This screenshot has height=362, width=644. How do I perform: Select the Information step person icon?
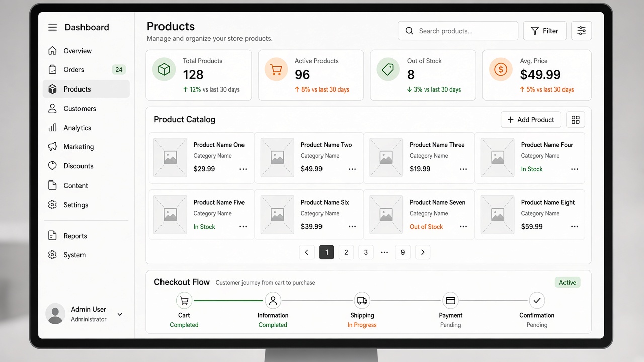pos(273,301)
